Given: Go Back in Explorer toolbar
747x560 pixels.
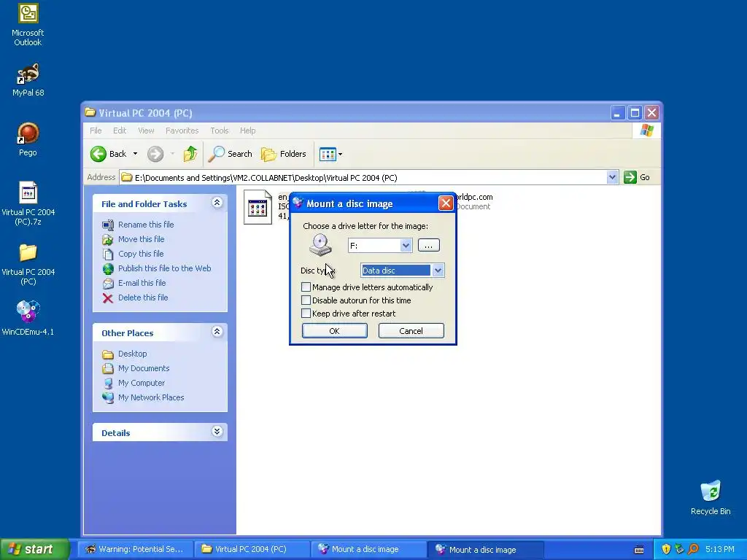Looking at the screenshot, I should 109,154.
